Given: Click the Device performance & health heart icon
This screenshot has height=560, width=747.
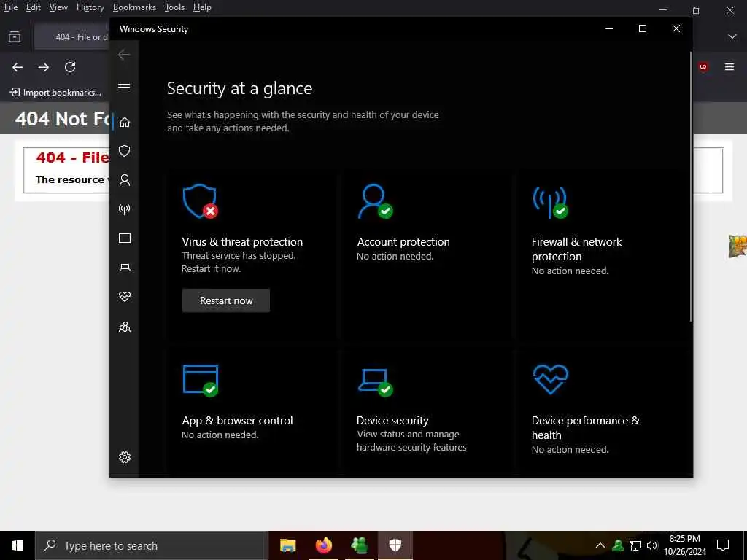Looking at the screenshot, I should point(550,379).
